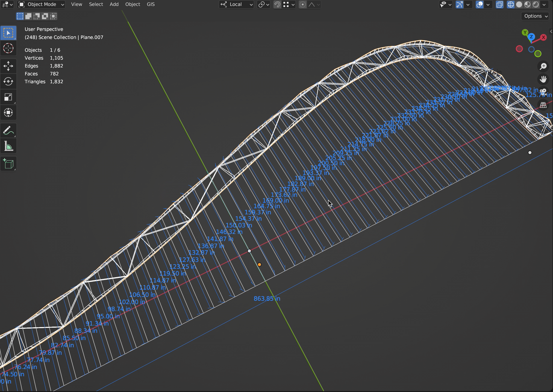Click the 189.00 in measurement label
This screenshot has height=392, width=553.
point(308,178)
